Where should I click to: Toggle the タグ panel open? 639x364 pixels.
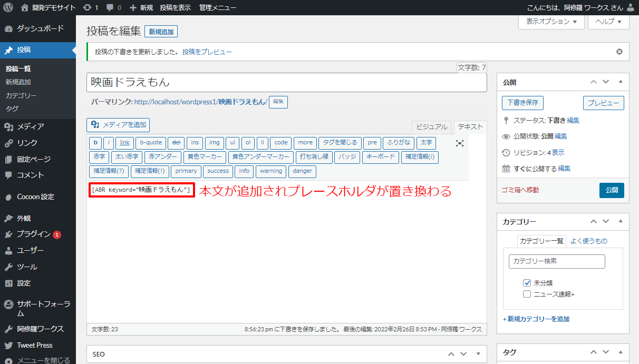pyautogui.click(x=621, y=352)
